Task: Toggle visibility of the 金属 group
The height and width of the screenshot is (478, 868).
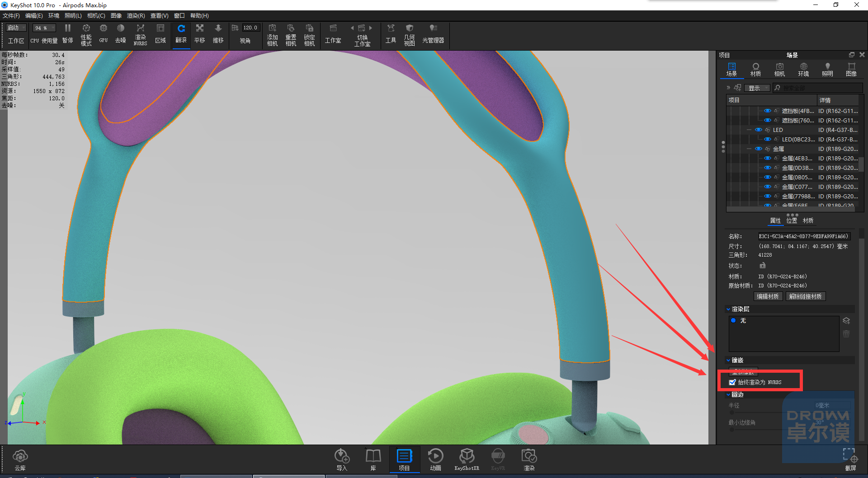Action: 758,149
